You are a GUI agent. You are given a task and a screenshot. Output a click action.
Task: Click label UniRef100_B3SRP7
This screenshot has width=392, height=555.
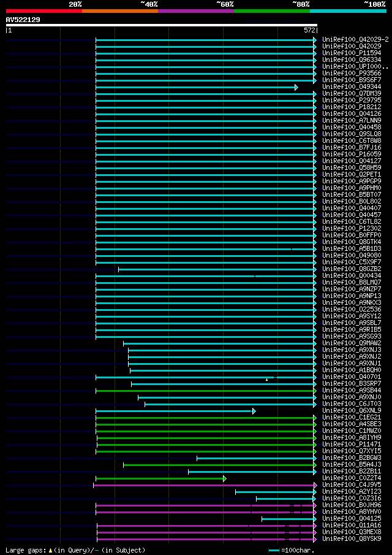352,384
